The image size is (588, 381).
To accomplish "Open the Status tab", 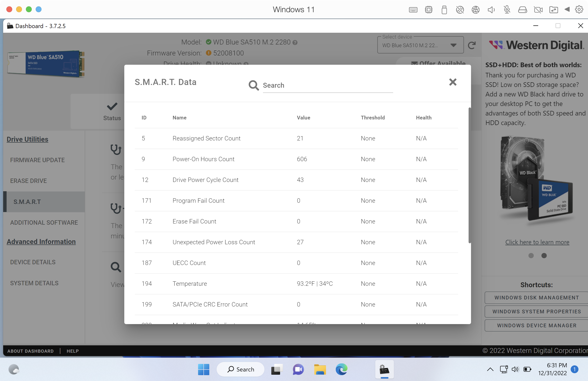I will tap(112, 112).
